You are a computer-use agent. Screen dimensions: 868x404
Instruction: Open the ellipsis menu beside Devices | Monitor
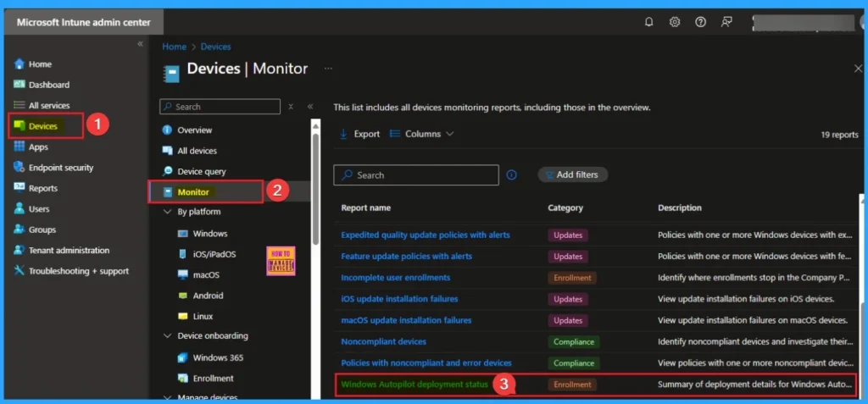328,69
